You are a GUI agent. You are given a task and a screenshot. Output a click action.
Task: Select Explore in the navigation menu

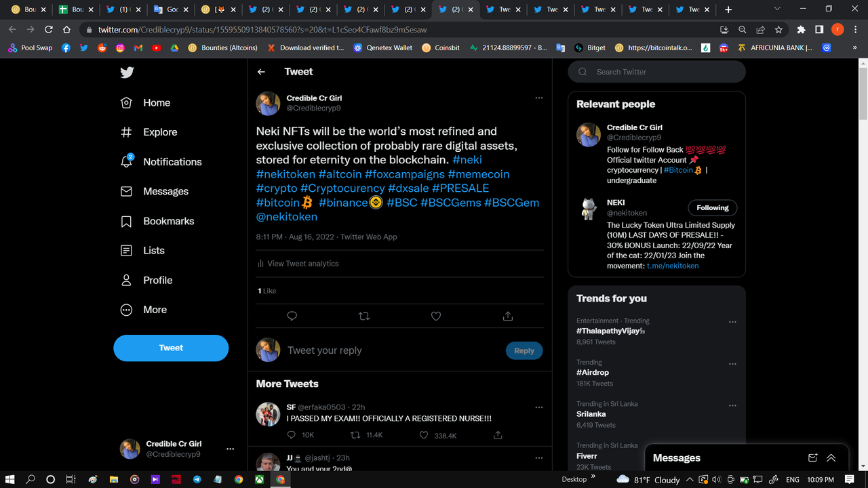coord(161,132)
